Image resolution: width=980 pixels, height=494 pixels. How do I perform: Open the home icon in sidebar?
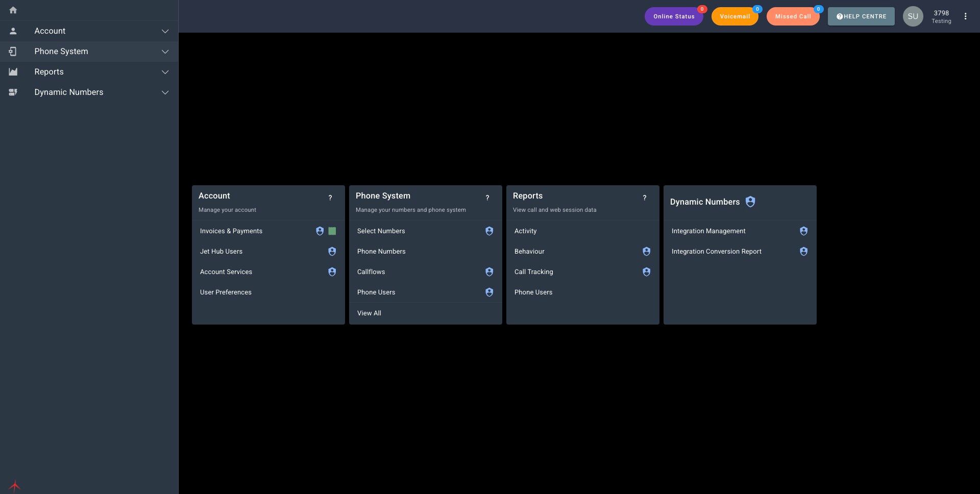(13, 10)
